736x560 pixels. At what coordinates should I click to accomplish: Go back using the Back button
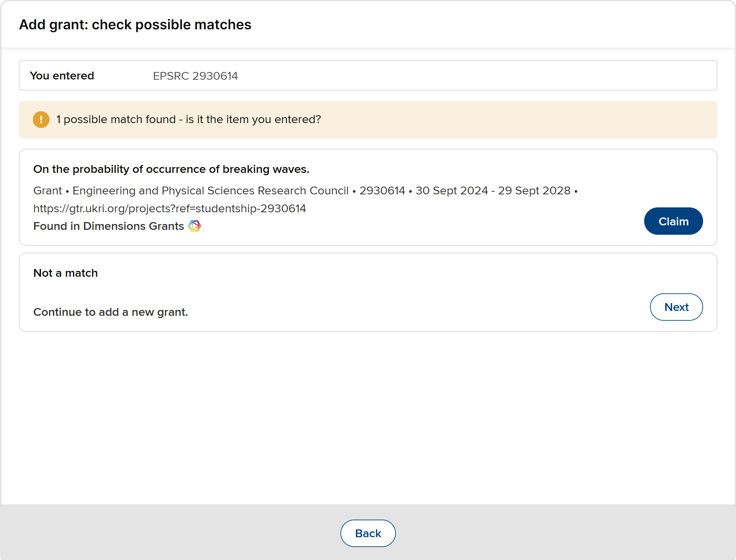(368, 533)
